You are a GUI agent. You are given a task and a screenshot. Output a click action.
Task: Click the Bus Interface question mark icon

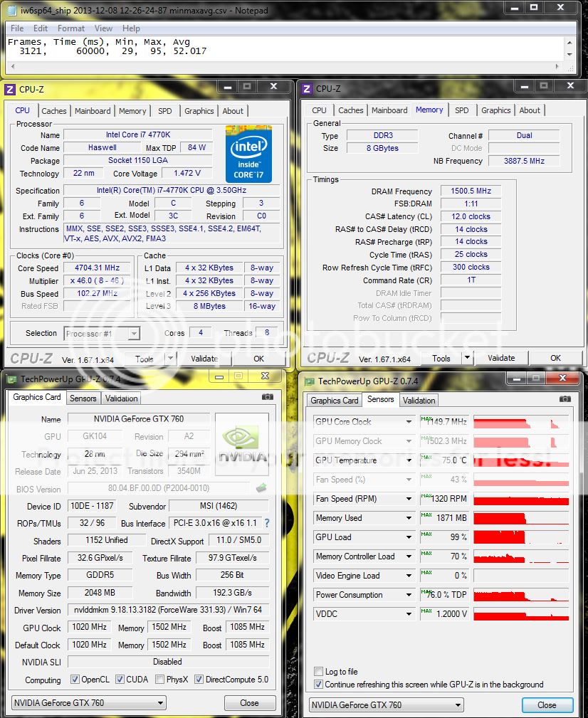point(267,523)
